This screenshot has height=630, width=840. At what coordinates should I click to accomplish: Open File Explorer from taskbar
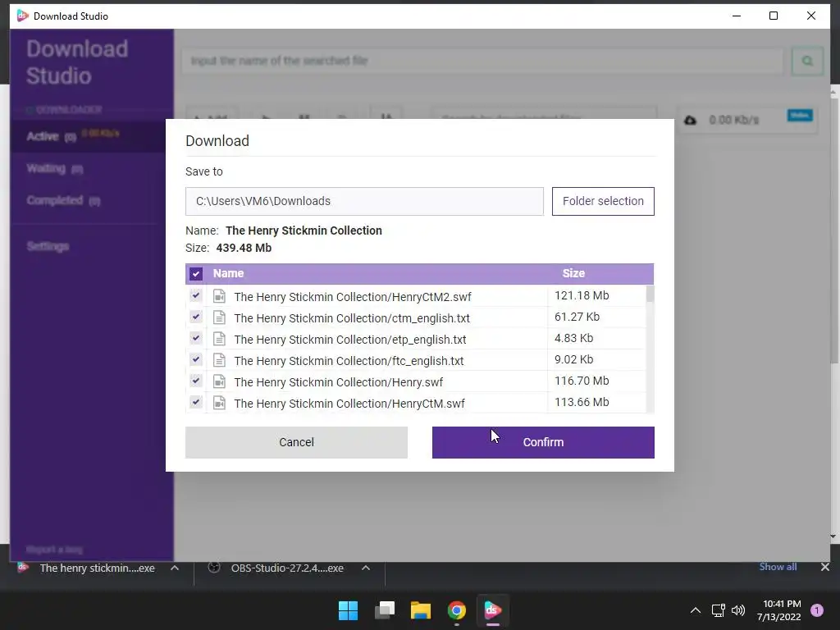tap(421, 610)
